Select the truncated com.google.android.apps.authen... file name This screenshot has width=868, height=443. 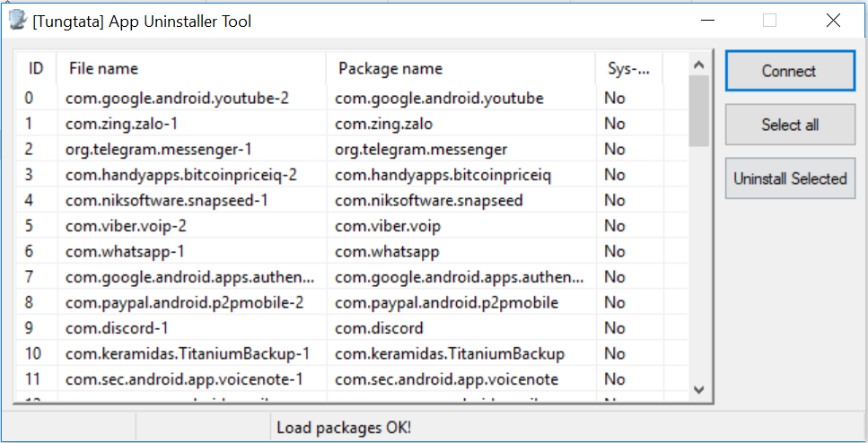coord(190,277)
